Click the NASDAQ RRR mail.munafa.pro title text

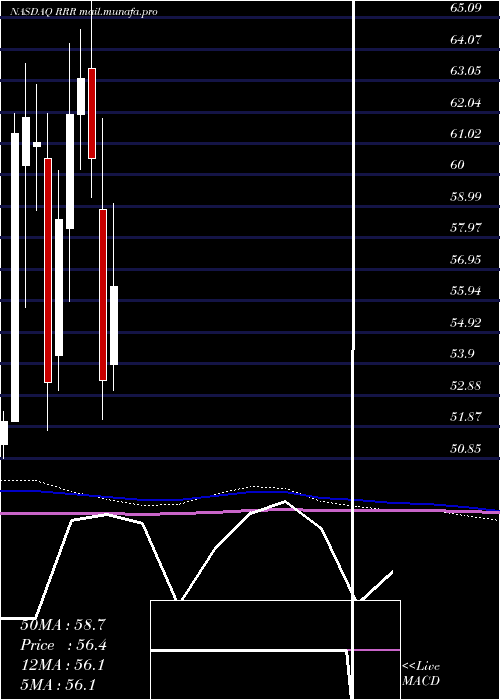click(x=83, y=12)
